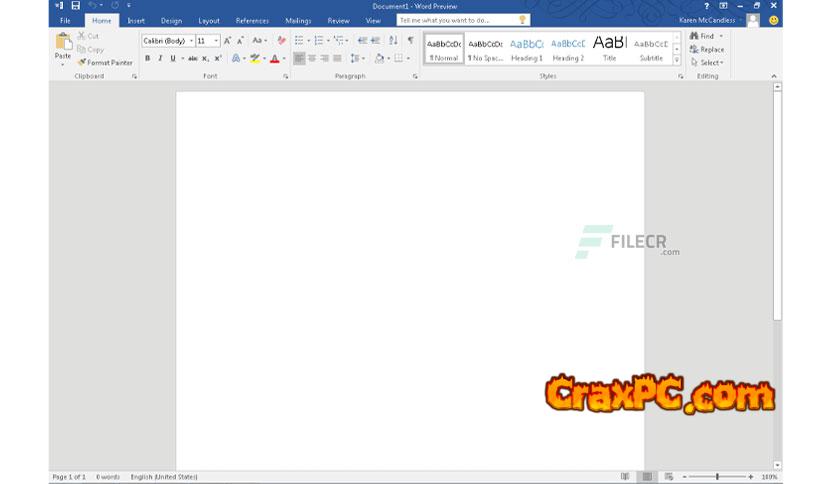The height and width of the screenshot is (484, 836).
Task: Click the Paste clipboard icon
Action: (x=63, y=42)
